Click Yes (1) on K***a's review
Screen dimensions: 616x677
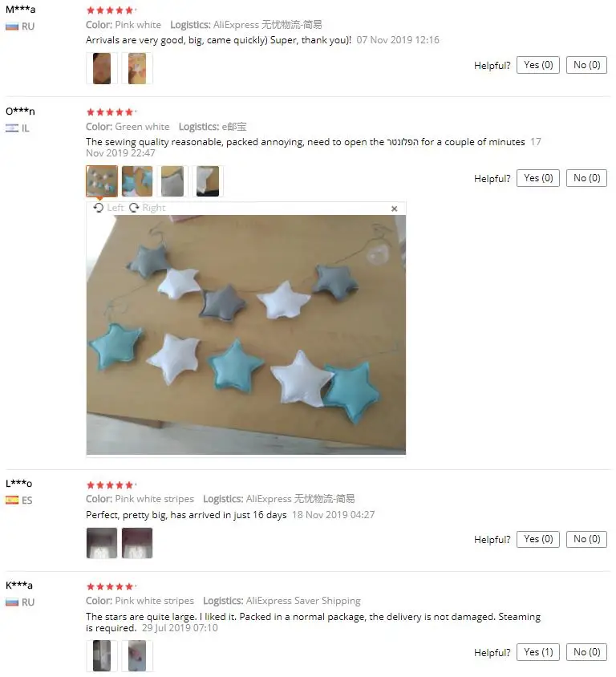[x=538, y=652]
